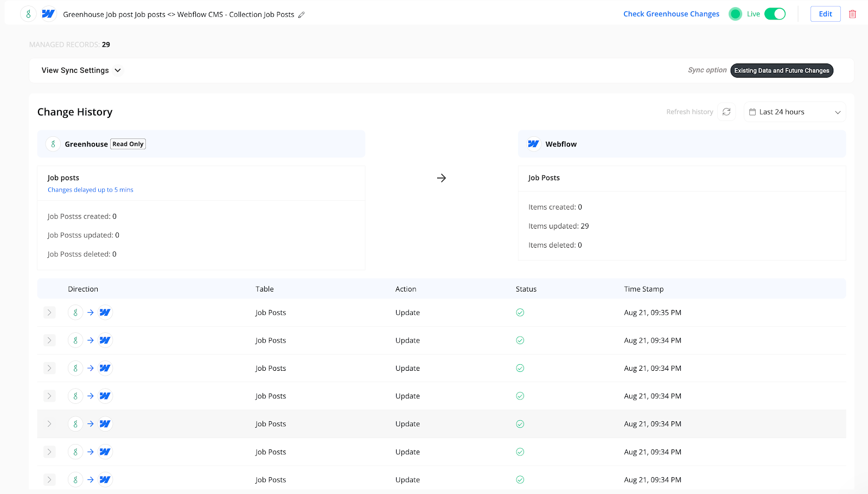Click the green Live status indicator
868x494 pixels.
click(x=735, y=14)
